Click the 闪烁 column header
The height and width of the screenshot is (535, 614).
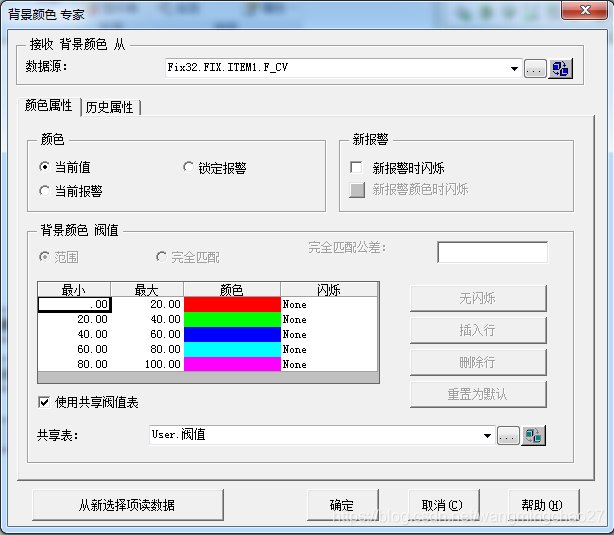tap(329, 289)
